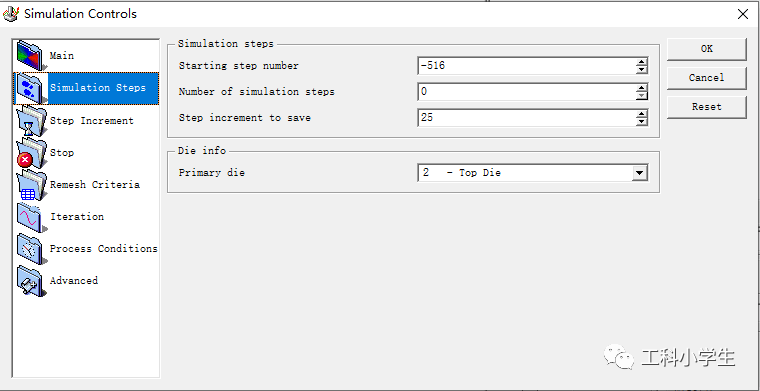Click the 'Primary die' label text
The width and height of the screenshot is (760, 391).
[211, 172]
